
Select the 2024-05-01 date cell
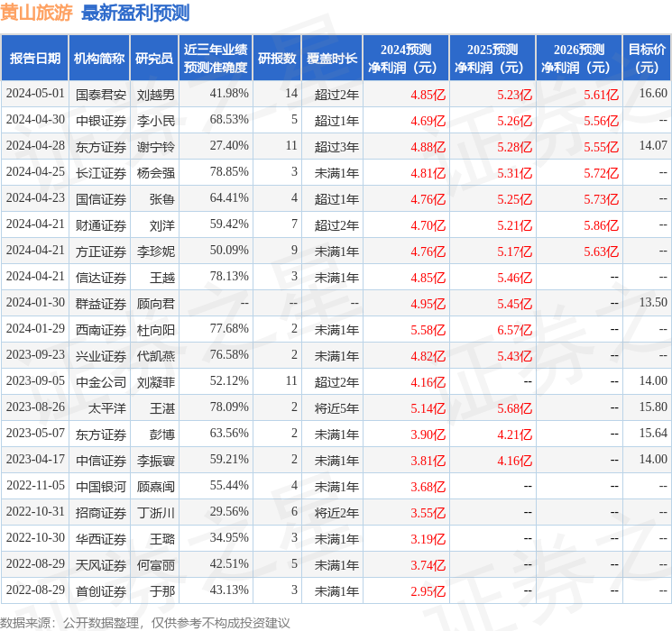(35, 94)
